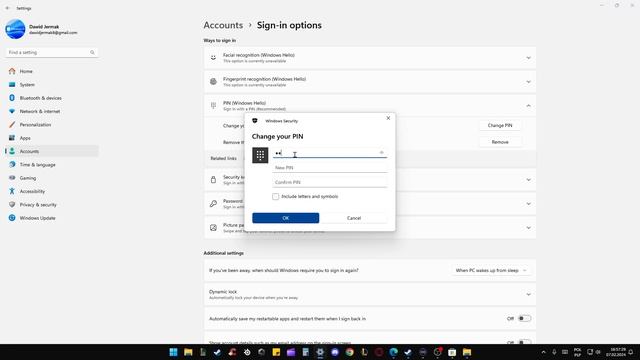Show hidden system tray icons

(543, 352)
